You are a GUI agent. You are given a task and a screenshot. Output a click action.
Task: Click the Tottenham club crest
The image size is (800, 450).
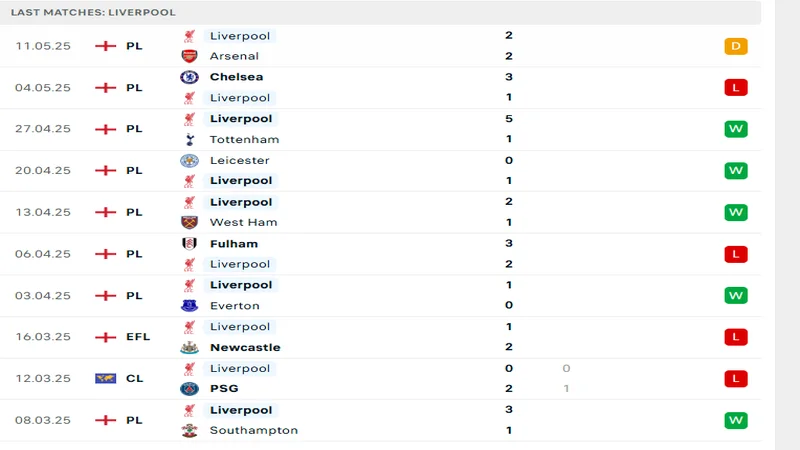(189, 139)
